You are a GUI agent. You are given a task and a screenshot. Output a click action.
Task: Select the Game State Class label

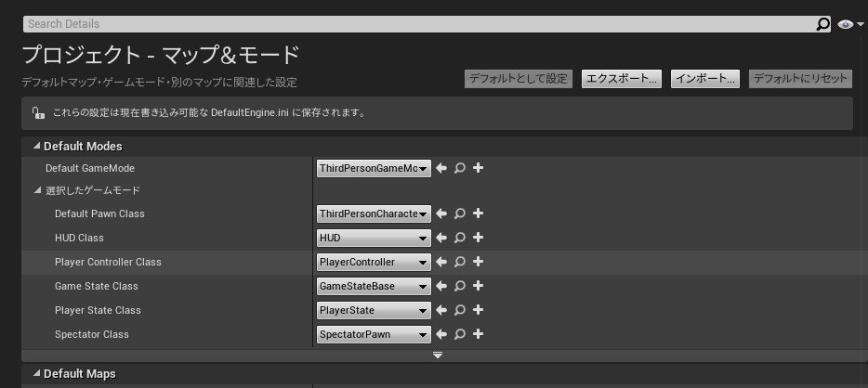coord(97,286)
